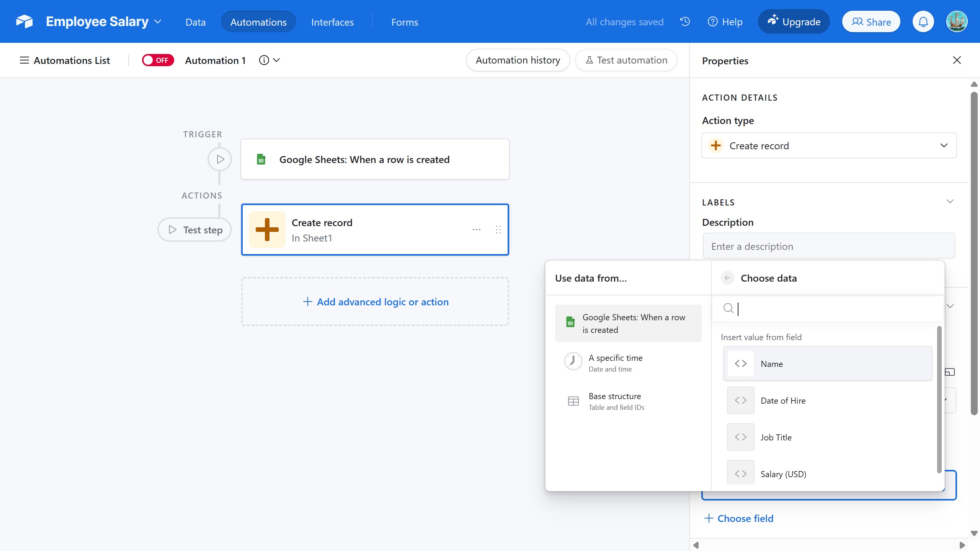Close the Properties panel

tap(957, 60)
